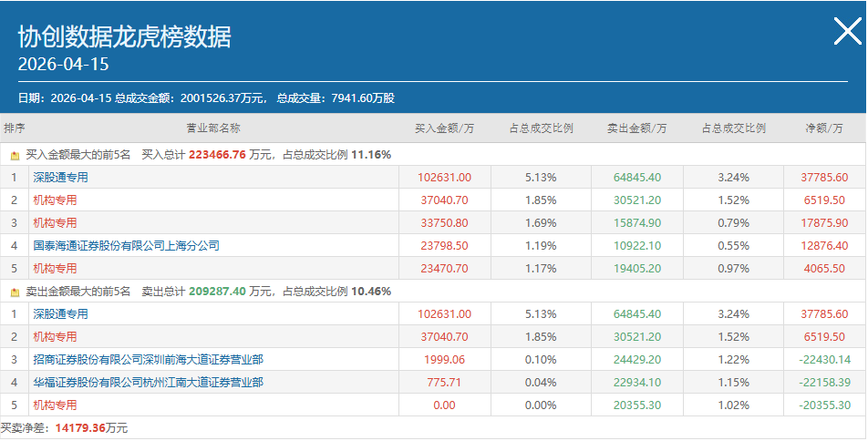Screen dimensions: 868x441
Task: Click the 营业部名称 column header
Action: [213, 128]
